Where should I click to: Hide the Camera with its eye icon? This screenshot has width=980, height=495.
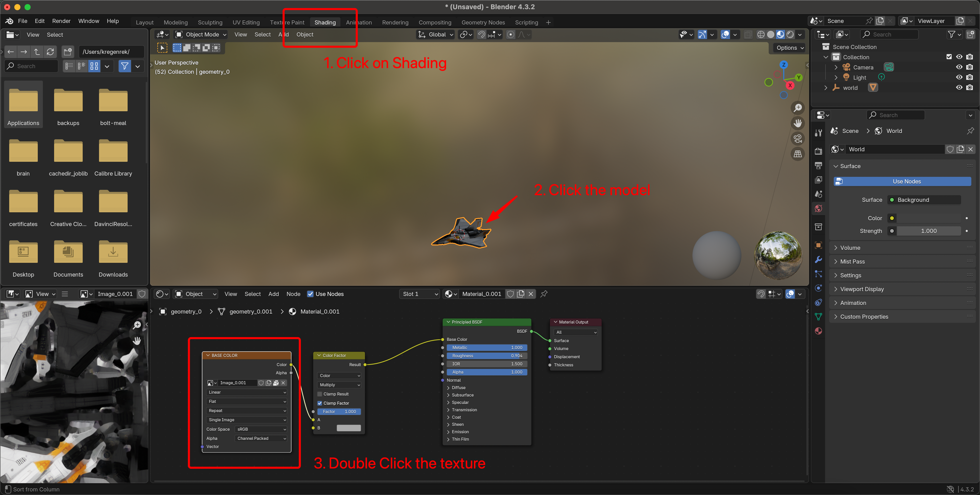959,67
